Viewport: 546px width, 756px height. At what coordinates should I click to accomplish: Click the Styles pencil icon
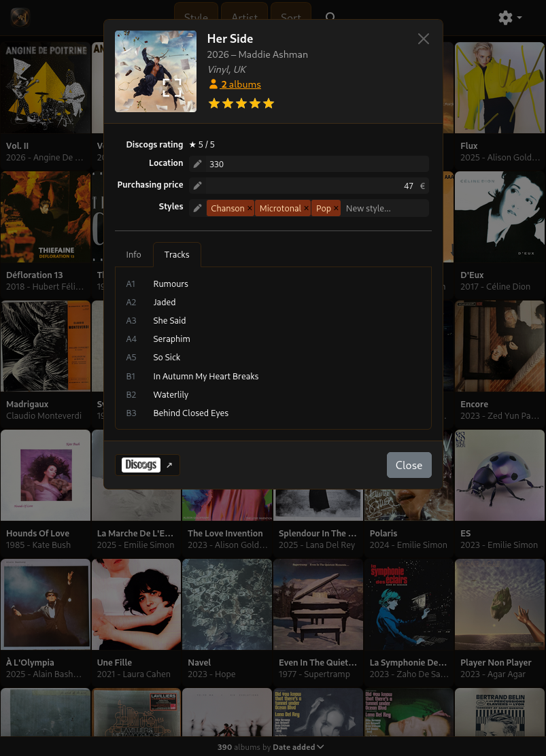pos(197,208)
